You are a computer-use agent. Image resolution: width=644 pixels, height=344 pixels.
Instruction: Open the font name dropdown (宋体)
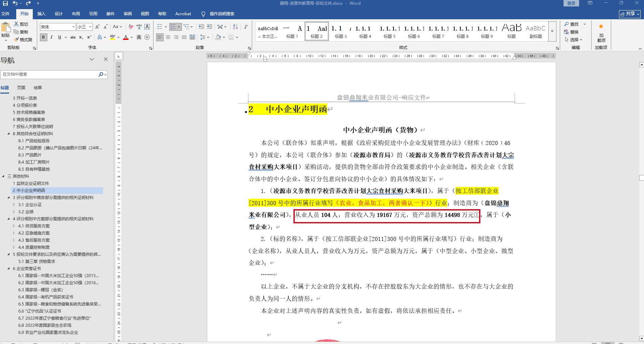pyautogui.click(x=74, y=27)
